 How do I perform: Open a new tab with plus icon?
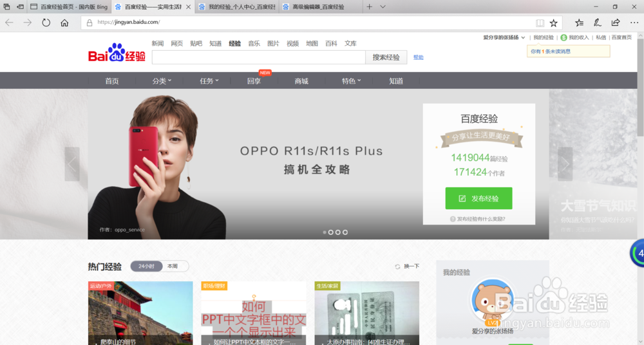click(x=369, y=6)
